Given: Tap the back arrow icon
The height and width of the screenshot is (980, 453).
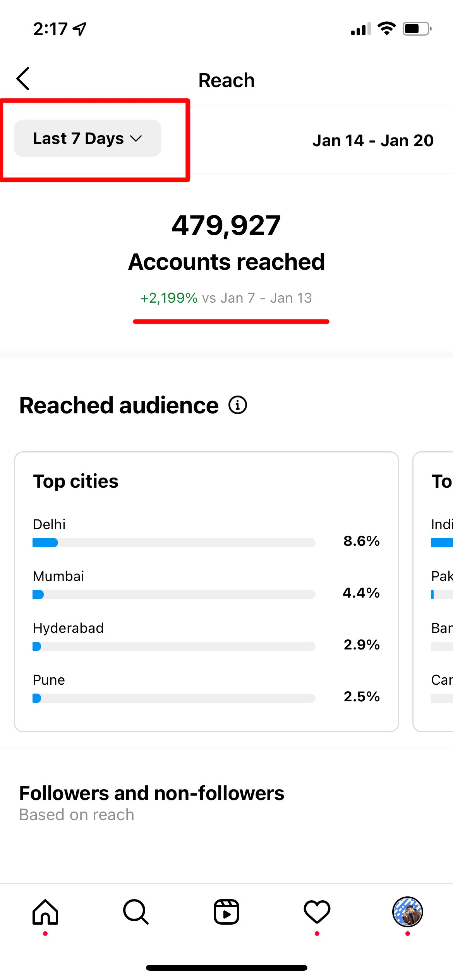Looking at the screenshot, I should pos(23,79).
